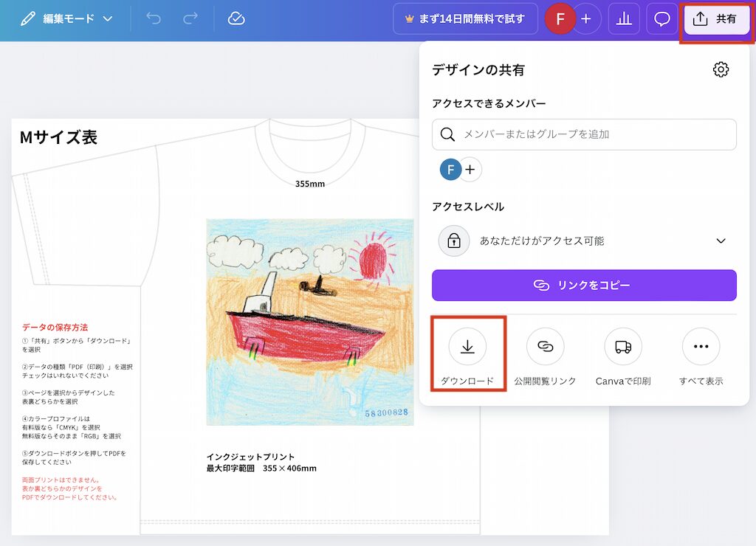Click the blue F member avatar

[450, 170]
